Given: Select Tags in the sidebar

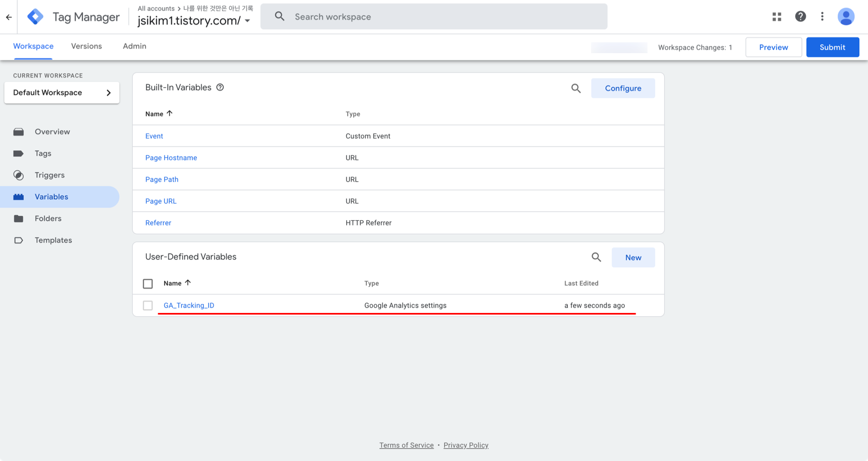Looking at the screenshot, I should pos(43,153).
